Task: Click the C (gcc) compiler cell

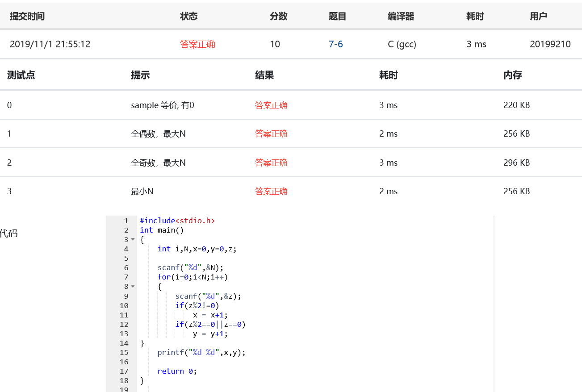Action: coord(402,44)
